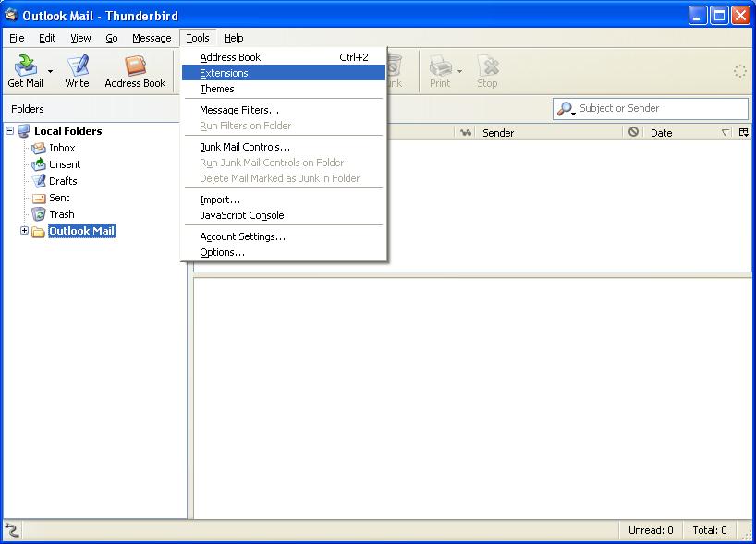Open Account Settings from the Tools menu
The height and width of the screenshot is (544, 756).
(284, 236)
